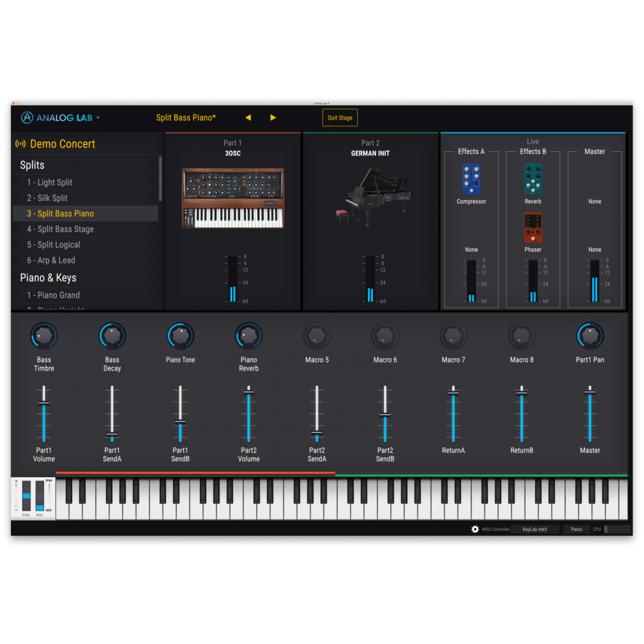Screen dimensions: 644x644
Task: Open the KeyLab mkII MIDI controller dropdown
Action: [x=534, y=529]
